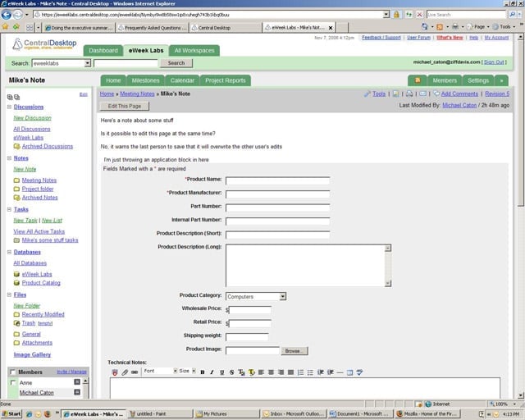This screenshot has width=525, height=420.
Task: Toggle strikethrough in Technical Notes editor
Action: click(x=231, y=372)
